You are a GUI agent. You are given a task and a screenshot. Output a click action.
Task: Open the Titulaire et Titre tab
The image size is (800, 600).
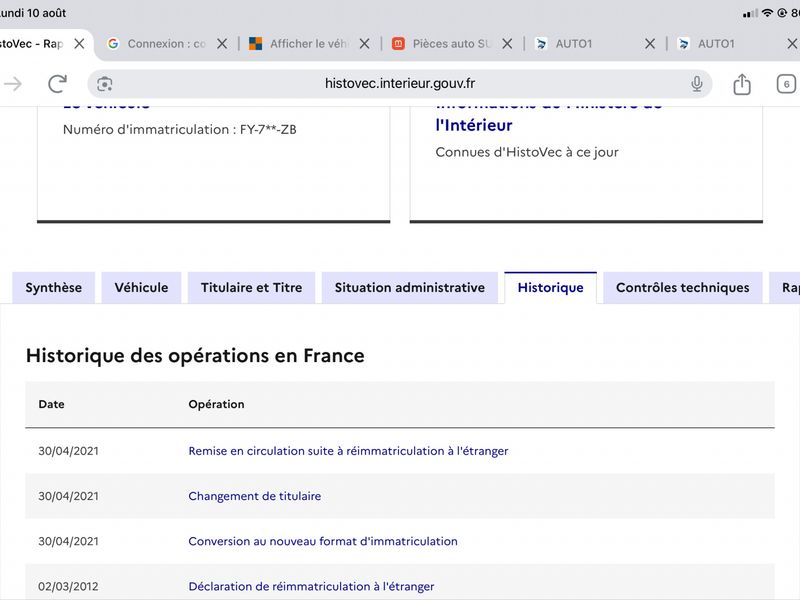click(252, 288)
